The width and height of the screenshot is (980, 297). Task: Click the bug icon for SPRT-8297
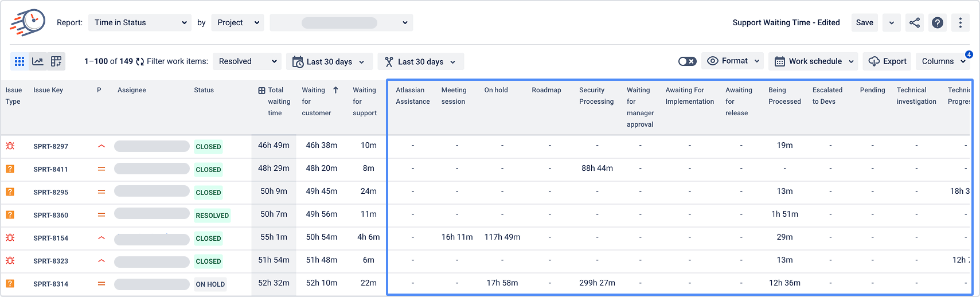click(x=10, y=146)
